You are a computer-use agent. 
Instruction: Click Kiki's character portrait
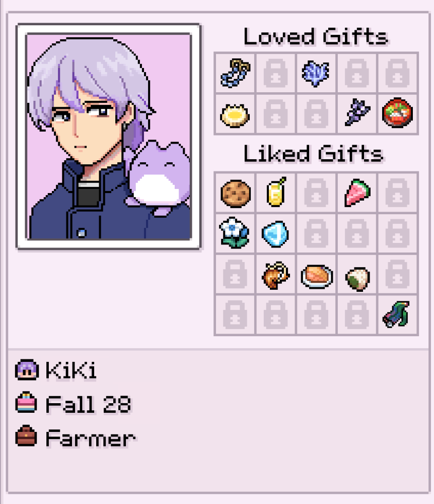coord(109,136)
